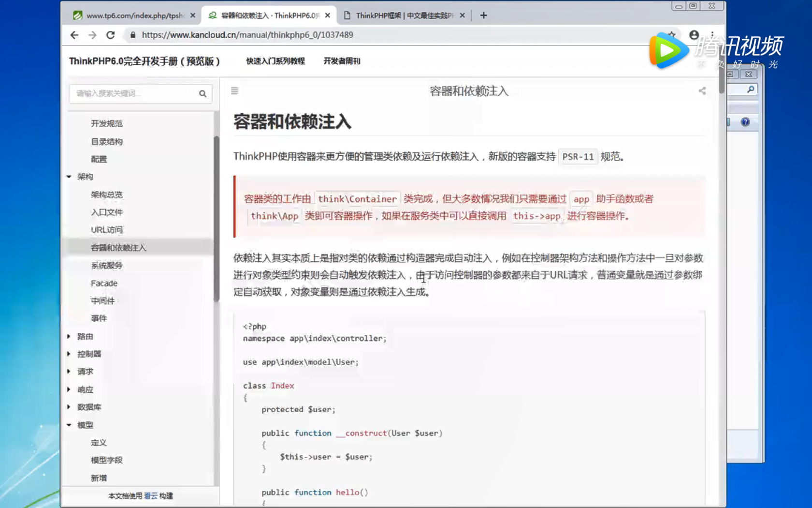Expand the 数据库 tree section
This screenshot has height=508, width=812.
(x=69, y=407)
